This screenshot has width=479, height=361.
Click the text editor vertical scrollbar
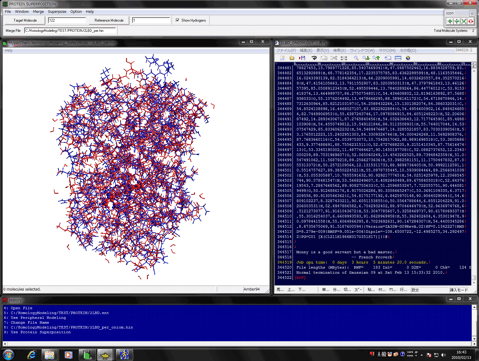[474, 173]
